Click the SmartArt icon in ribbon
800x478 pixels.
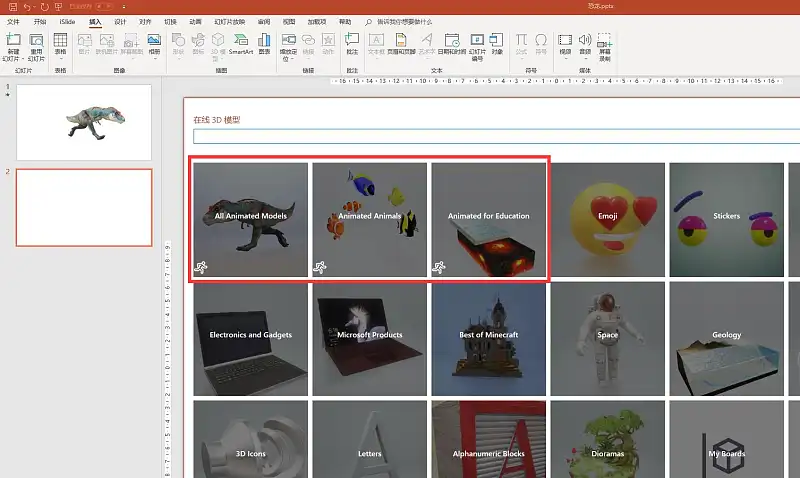coord(241,41)
